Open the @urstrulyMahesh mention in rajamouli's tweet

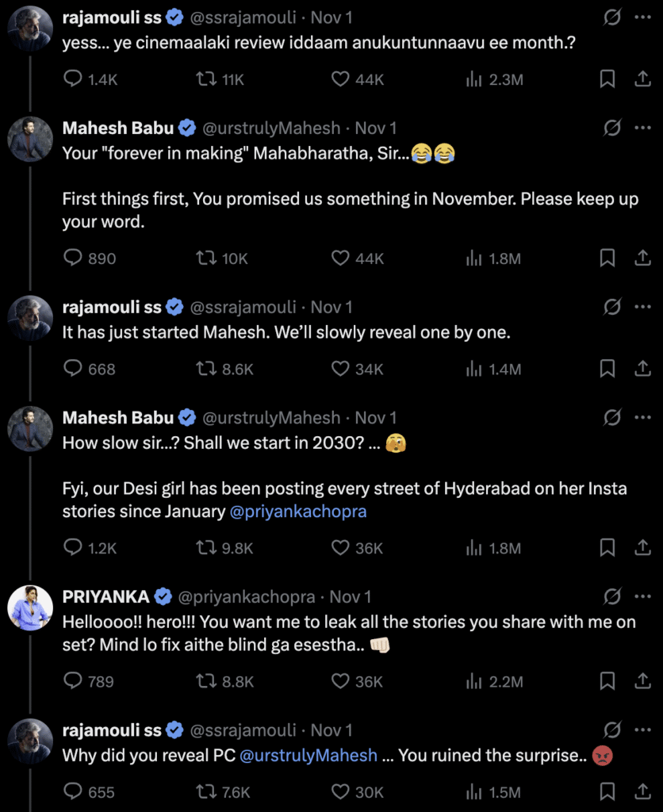point(309,756)
